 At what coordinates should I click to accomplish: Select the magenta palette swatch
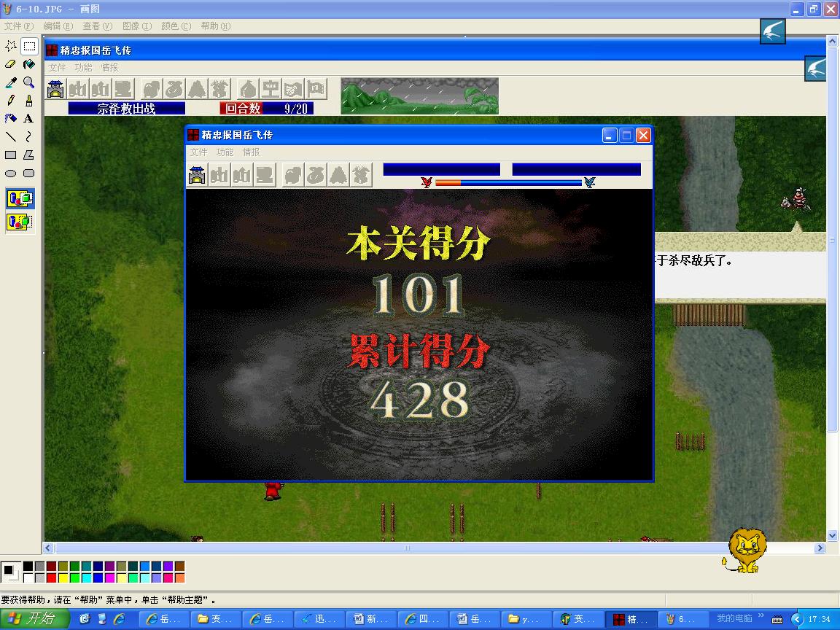point(110,578)
